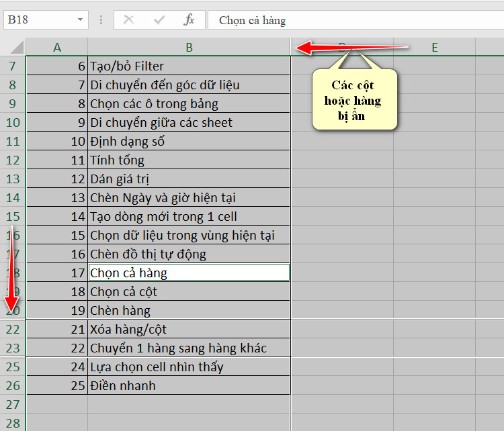504x431 pixels.
Task: Select column A header
Action: 57,47
